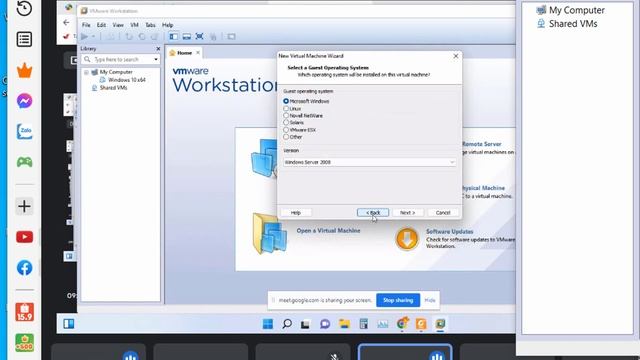Open the VM menu
The width and height of the screenshot is (640, 360).
(x=134, y=25)
